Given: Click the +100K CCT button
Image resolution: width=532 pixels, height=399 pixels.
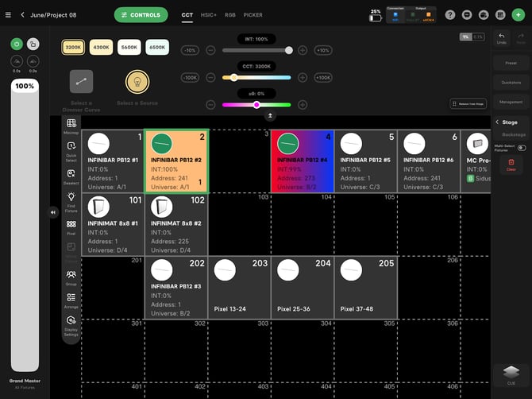Looking at the screenshot, I should click(323, 77).
